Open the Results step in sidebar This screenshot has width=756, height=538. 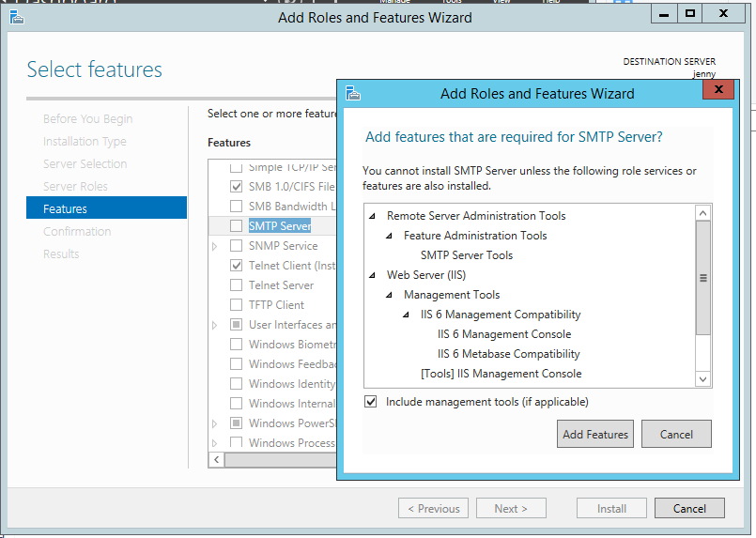(x=61, y=254)
